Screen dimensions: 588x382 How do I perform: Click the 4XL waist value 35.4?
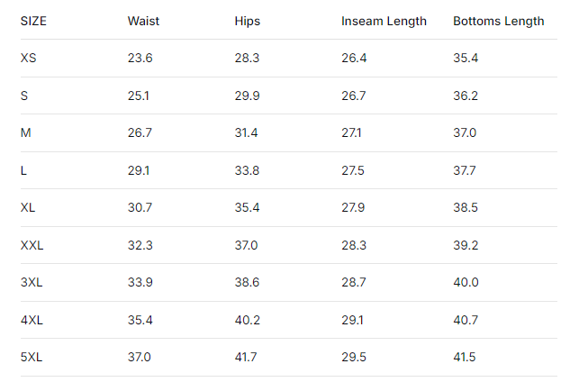coord(140,320)
